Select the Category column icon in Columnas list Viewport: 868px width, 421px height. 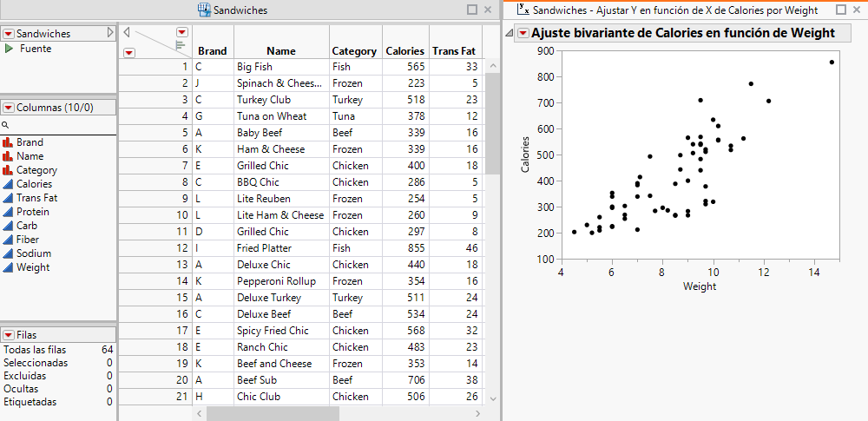pos(8,170)
